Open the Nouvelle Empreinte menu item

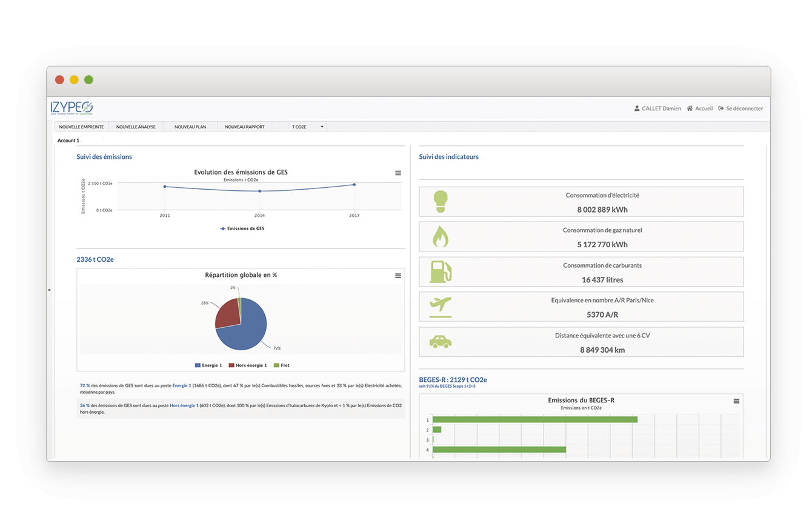81,127
